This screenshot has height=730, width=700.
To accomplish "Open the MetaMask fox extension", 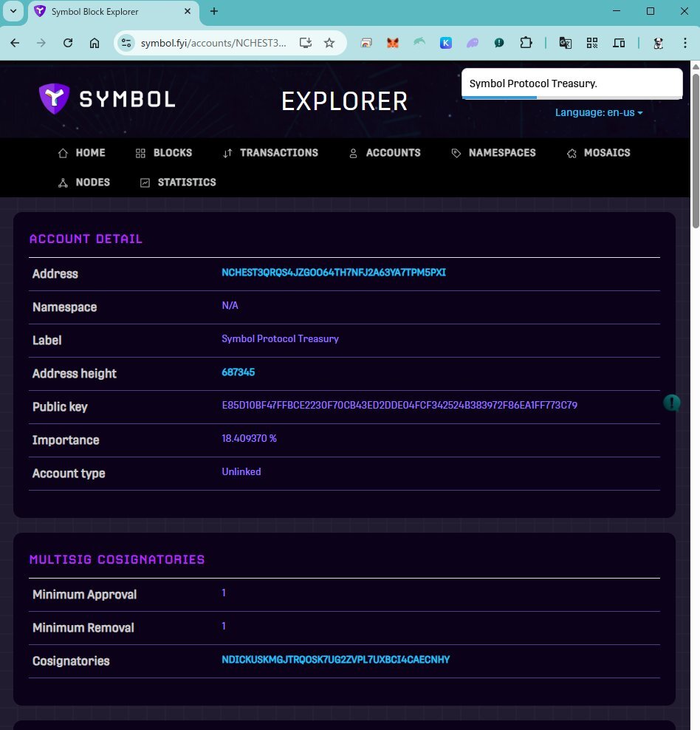I will [x=393, y=43].
